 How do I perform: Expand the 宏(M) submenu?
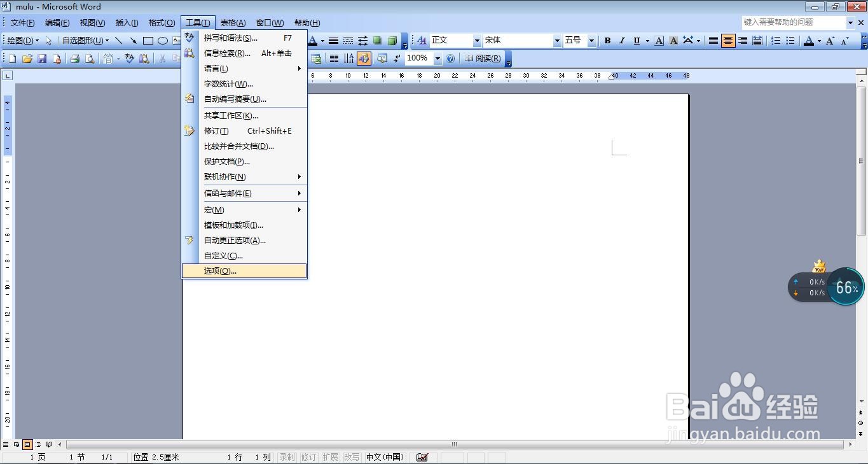click(244, 209)
